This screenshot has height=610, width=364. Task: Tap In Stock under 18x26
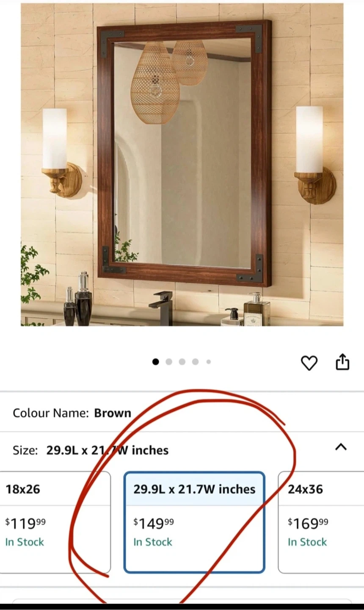point(25,542)
